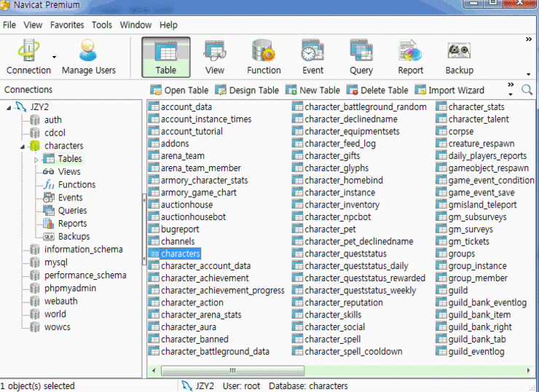Expand the Tables tree node
The image size is (539, 392).
(x=36, y=160)
